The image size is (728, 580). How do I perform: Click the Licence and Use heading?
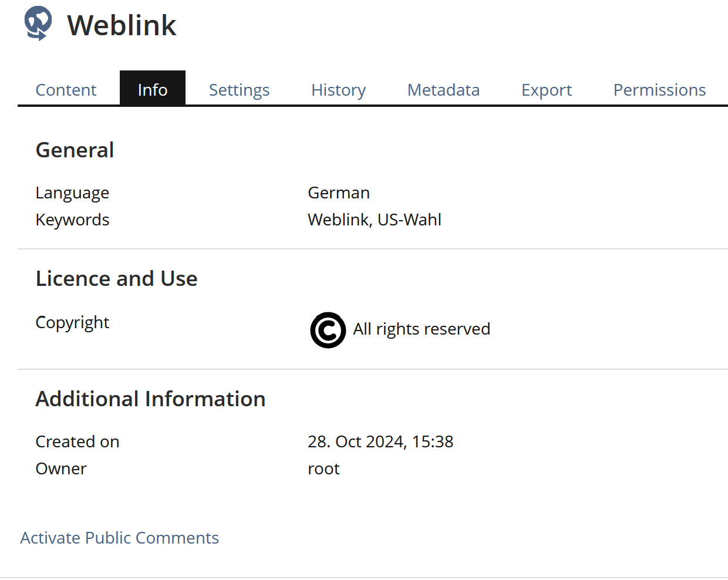(116, 279)
